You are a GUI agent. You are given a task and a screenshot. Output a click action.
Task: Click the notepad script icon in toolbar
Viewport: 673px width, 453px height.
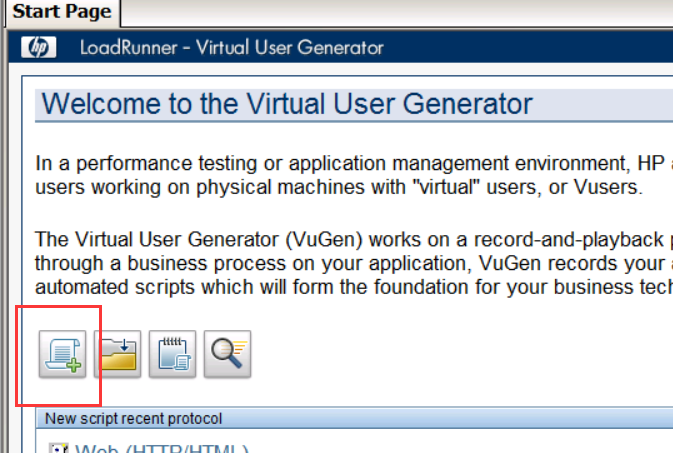pyautogui.click(x=171, y=355)
